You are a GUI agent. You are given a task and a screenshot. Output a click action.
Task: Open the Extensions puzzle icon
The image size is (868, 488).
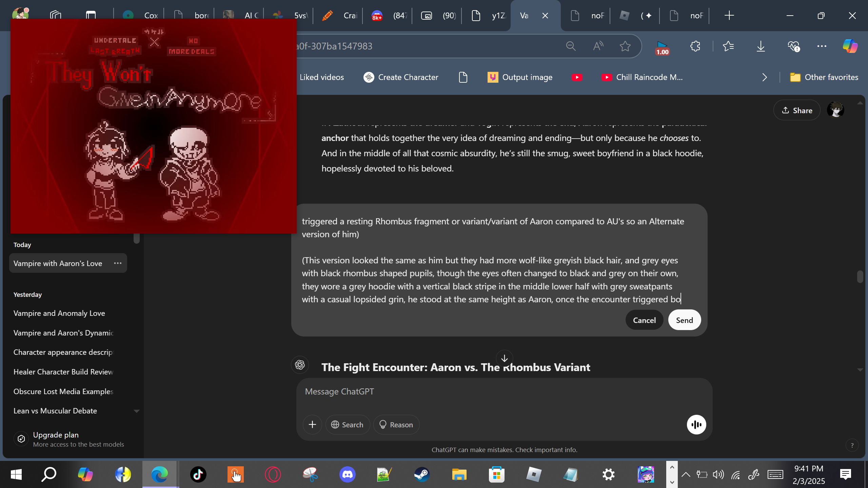click(695, 46)
